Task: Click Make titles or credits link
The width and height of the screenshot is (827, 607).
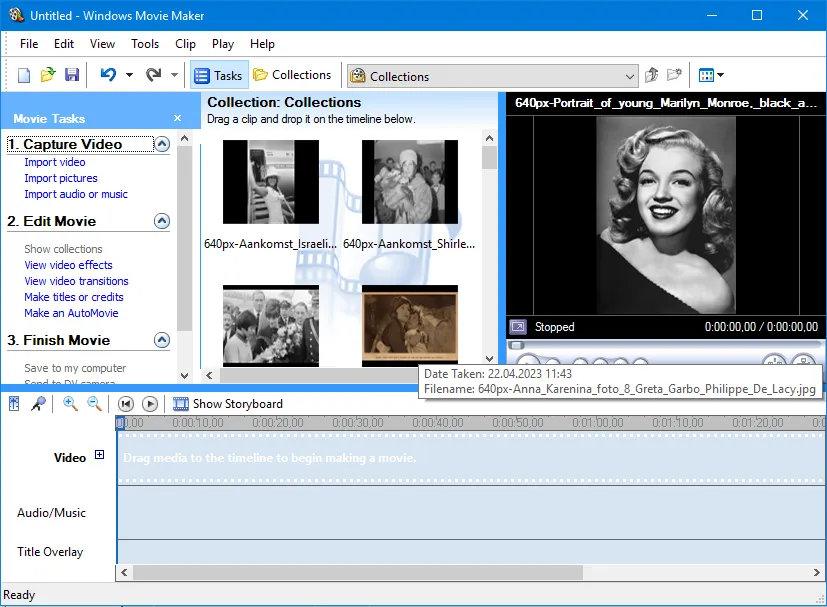Action: pyautogui.click(x=74, y=297)
